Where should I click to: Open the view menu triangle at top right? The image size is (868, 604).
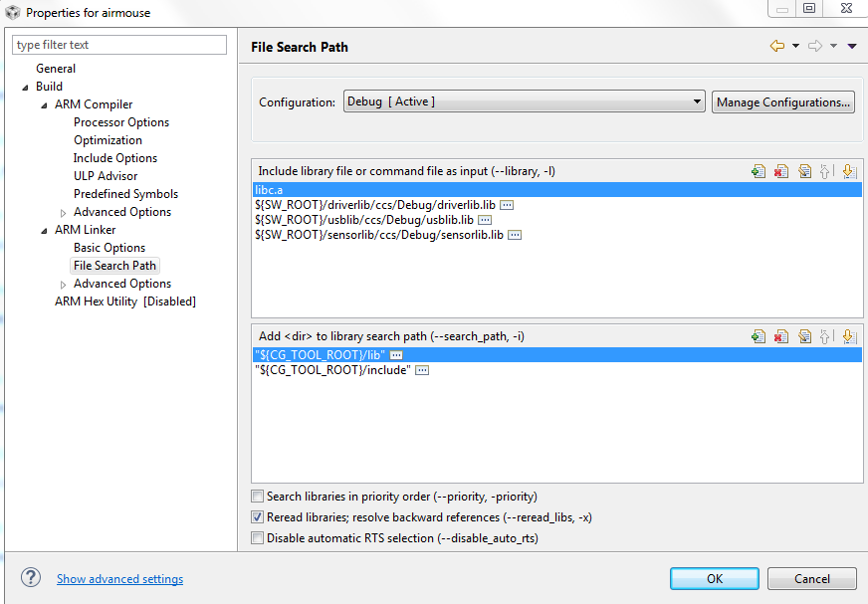tap(852, 46)
